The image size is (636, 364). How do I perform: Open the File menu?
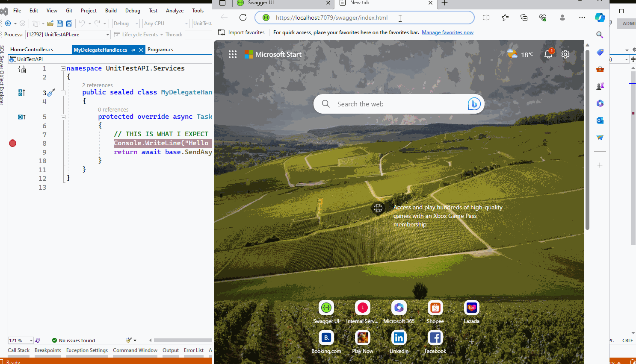pyautogui.click(x=17, y=11)
